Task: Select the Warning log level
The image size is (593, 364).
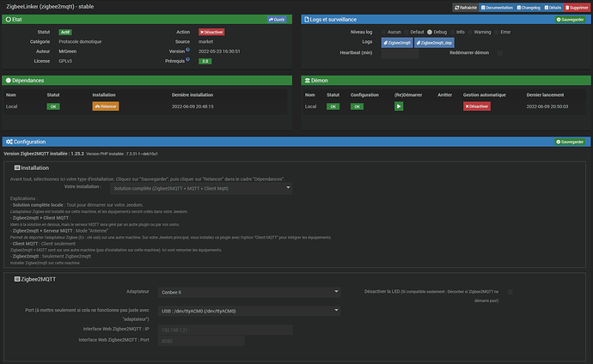Action: click(472, 31)
